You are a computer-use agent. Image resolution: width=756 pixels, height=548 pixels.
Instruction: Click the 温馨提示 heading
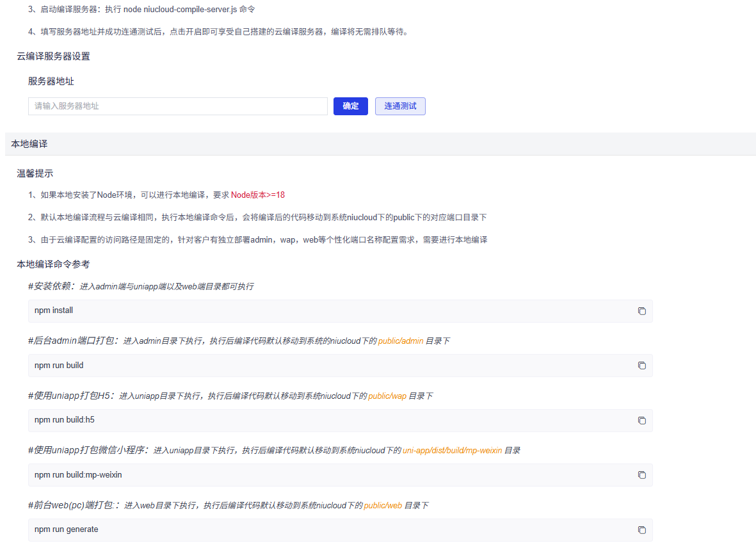(35, 173)
